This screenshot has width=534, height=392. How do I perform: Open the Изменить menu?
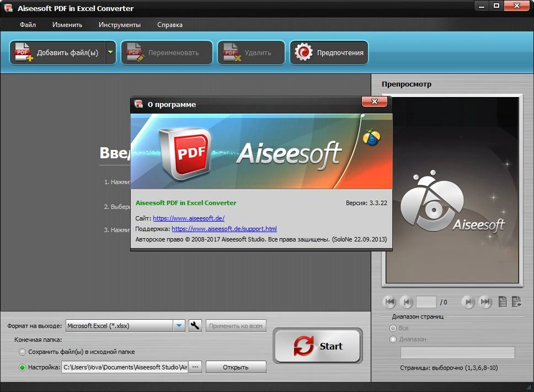67,25
